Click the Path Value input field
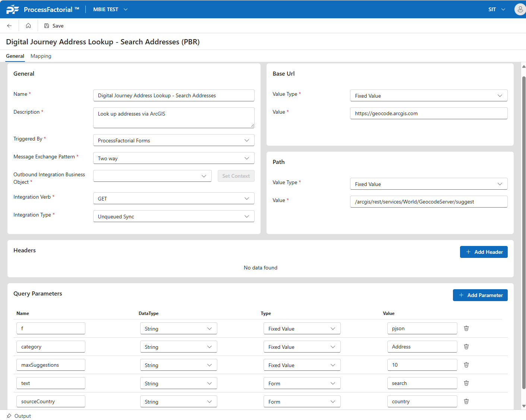526x420 pixels. 429,202
